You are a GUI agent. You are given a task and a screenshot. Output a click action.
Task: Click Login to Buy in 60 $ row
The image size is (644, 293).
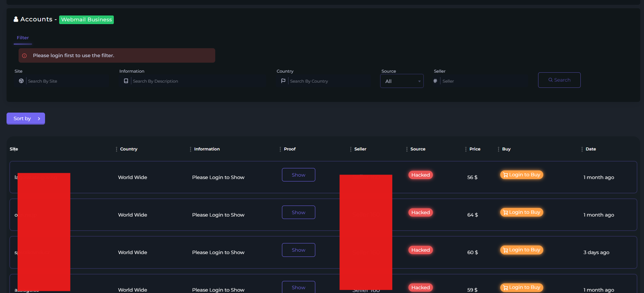click(522, 250)
